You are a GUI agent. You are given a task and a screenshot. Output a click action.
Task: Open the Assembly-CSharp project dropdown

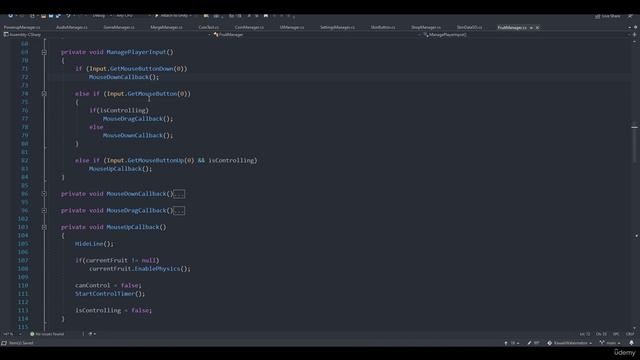coord(107,35)
